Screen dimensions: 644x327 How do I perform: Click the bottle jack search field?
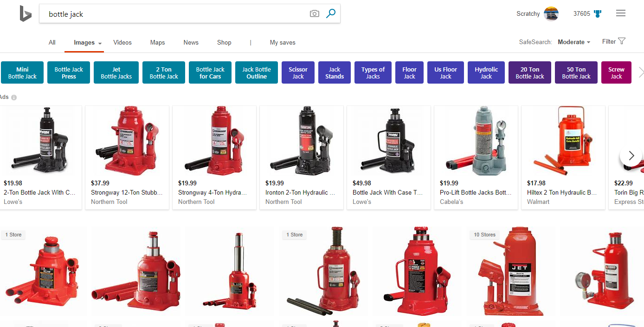tap(176, 14)
